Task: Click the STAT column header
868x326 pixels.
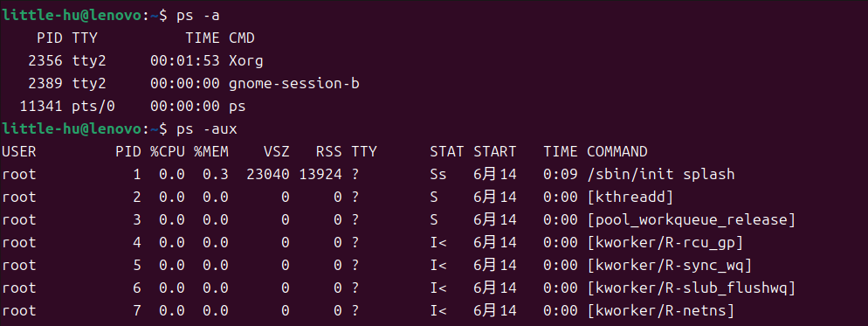Action: click(447, 152)
